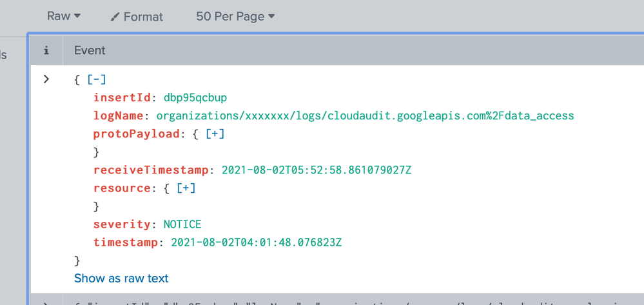
Task: Select the receiveTimestamp value 2021-08-02T05:52:58
Action: [x=317, y=170]
